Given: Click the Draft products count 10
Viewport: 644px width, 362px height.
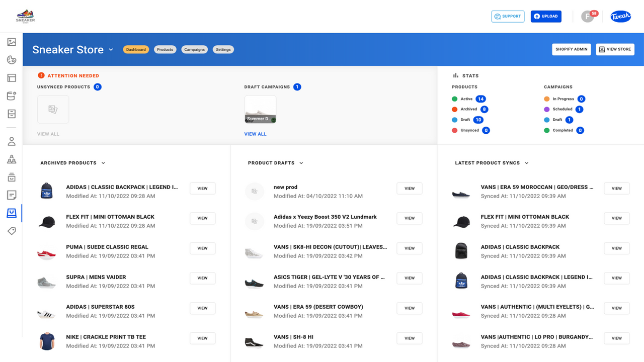Looking at the screenshot, I should [478, 120].
